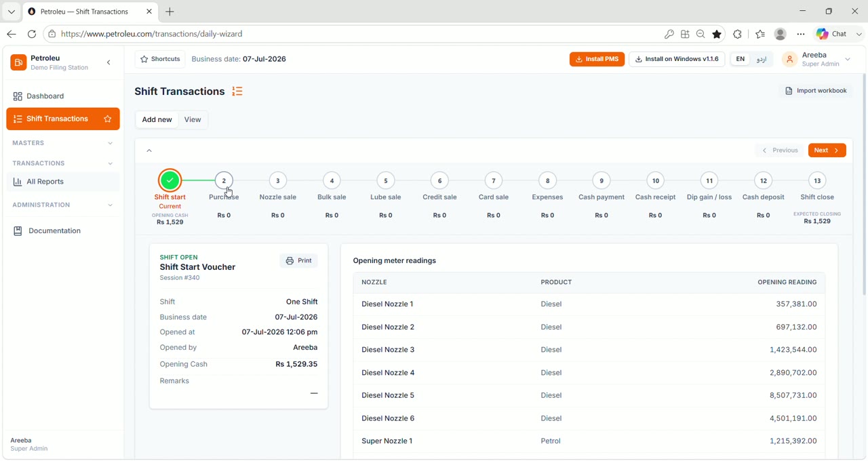The height and width of the screenshot is (461, 868).
Task: Click the star icon beside Shift Transactions
Action: point(108,119)
